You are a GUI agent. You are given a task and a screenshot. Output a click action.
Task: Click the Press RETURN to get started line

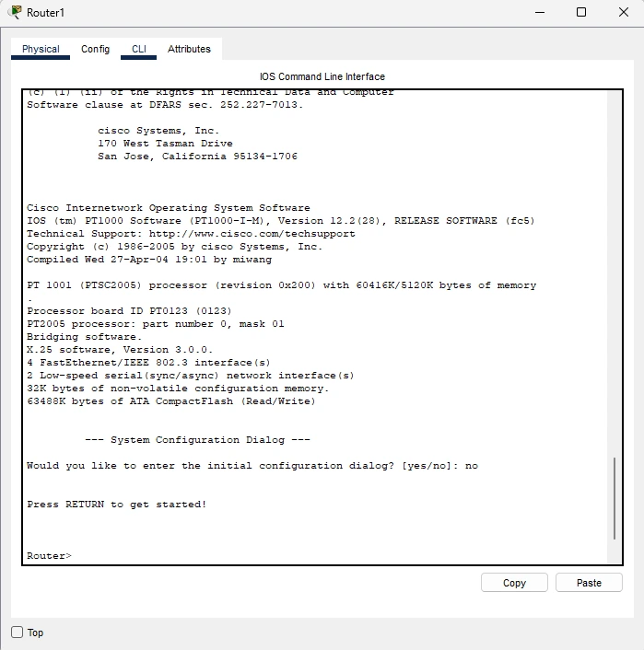click(116, 505)
